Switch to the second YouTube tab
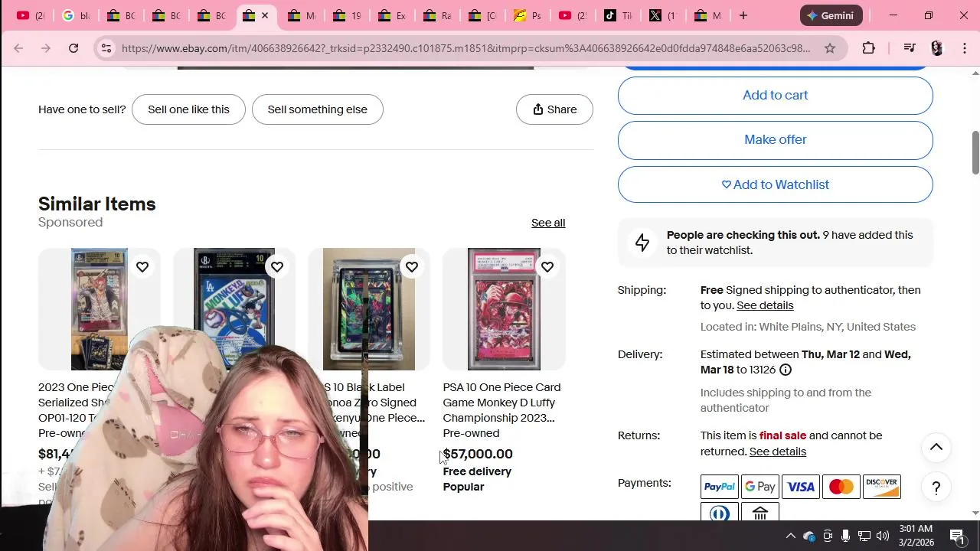Viewport: 980px width, 551px height. (573, 15)
